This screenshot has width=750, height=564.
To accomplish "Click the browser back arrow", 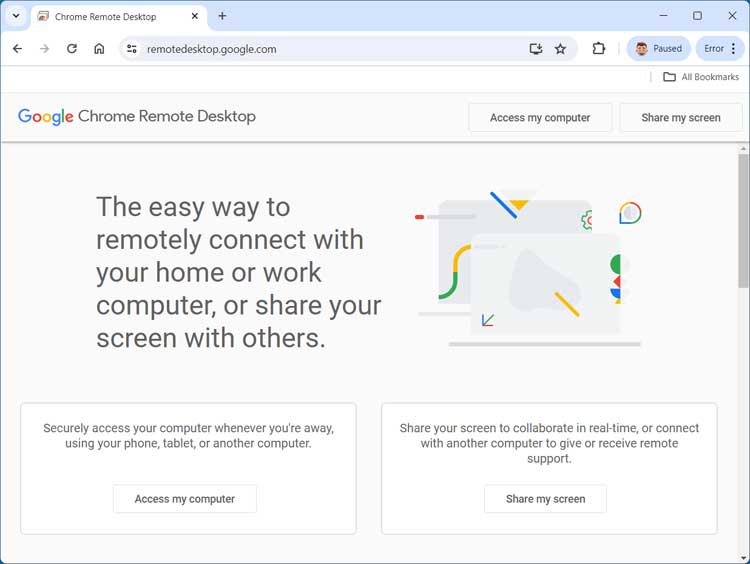I will click(x=18, y=49).
